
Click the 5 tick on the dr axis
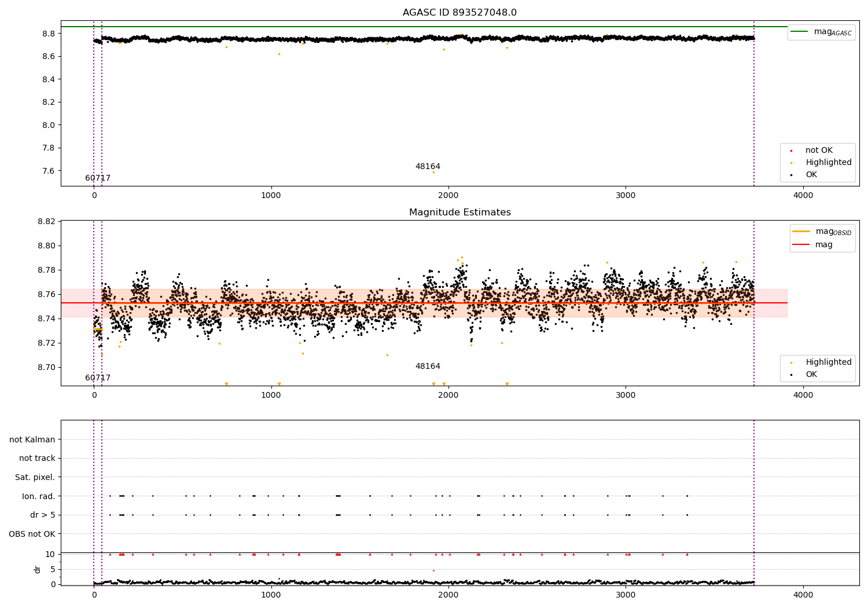click(x=53, y=569)
